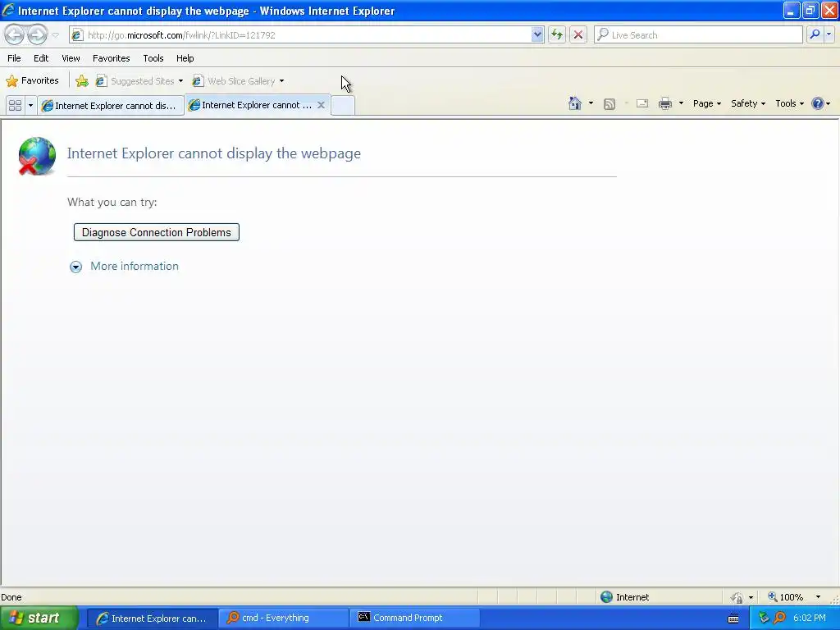Screen dimensions: 840x630
Task: Open Web Slice Gallery favorites link
Action: pos(239,81)
